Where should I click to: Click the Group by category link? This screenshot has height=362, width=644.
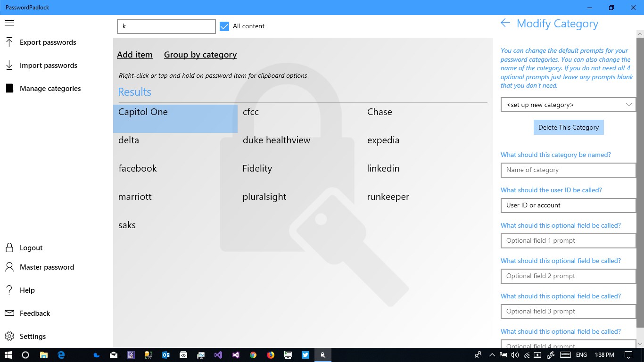point(200,55)
